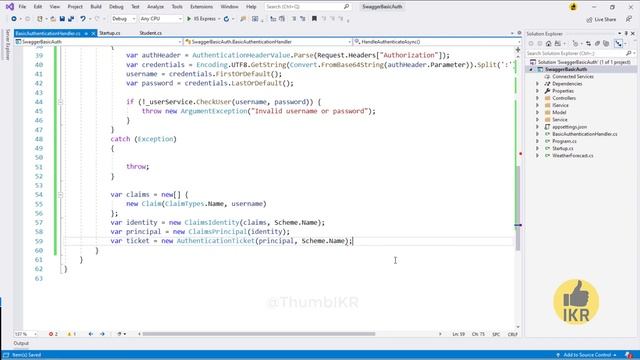Viewport: 640px width, 360px height.
Task: Click the magnifier icon in Solution Explorer search
Action: [x=629, y=53]
